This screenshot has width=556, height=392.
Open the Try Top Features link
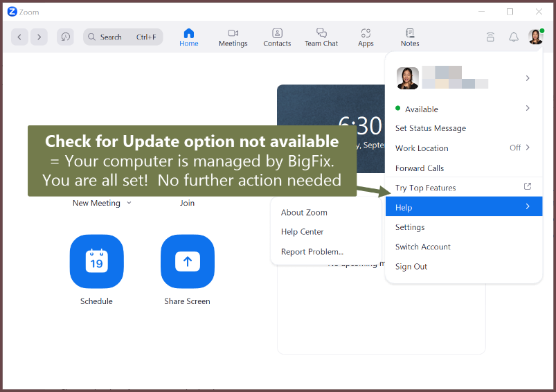point(425,188)
